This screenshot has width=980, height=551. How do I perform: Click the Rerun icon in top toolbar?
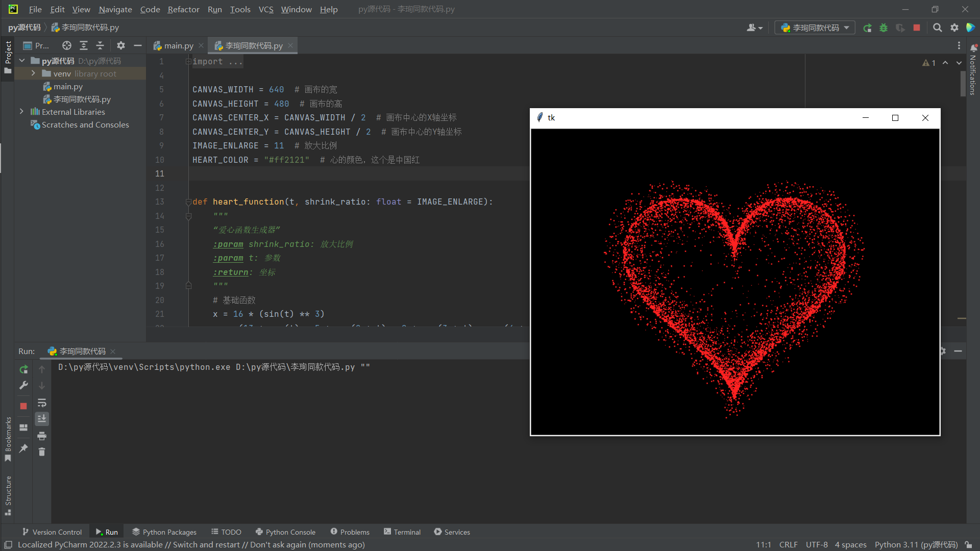pos(867,28)
